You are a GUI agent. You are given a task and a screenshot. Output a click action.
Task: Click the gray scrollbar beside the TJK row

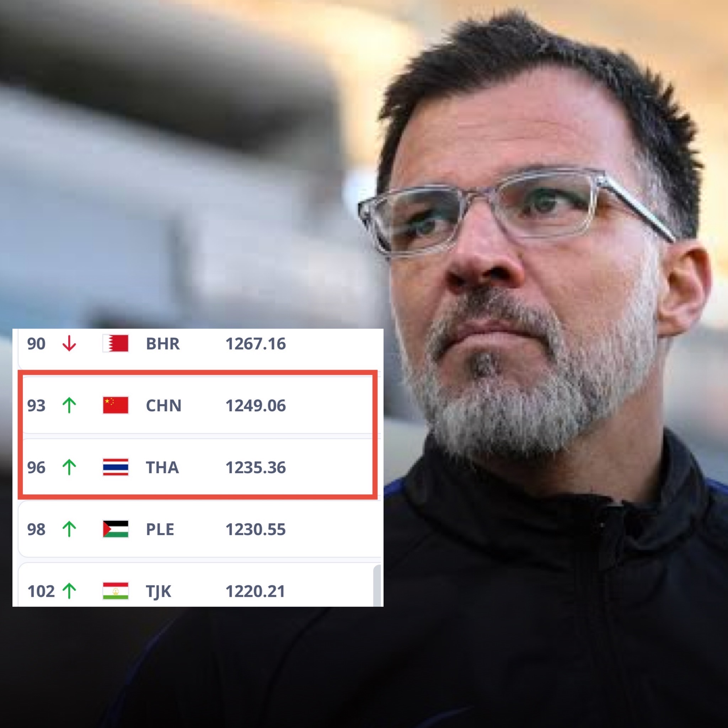point(377,586)
